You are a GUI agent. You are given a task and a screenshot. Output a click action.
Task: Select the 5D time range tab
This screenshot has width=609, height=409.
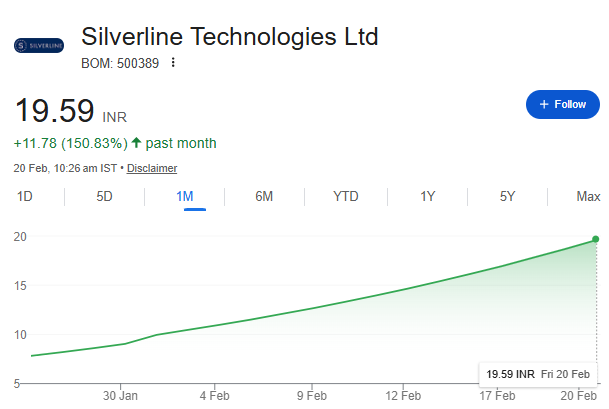click(105, 196)
